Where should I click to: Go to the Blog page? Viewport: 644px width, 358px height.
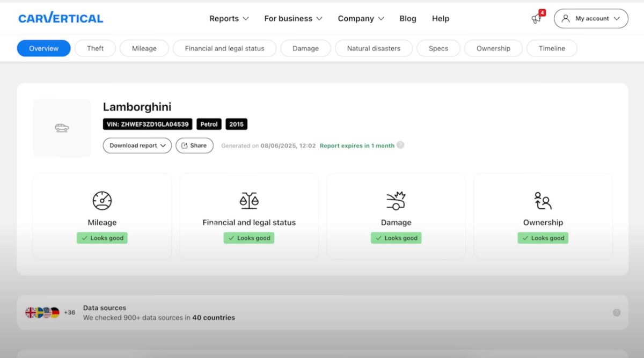tap(408, 18)
